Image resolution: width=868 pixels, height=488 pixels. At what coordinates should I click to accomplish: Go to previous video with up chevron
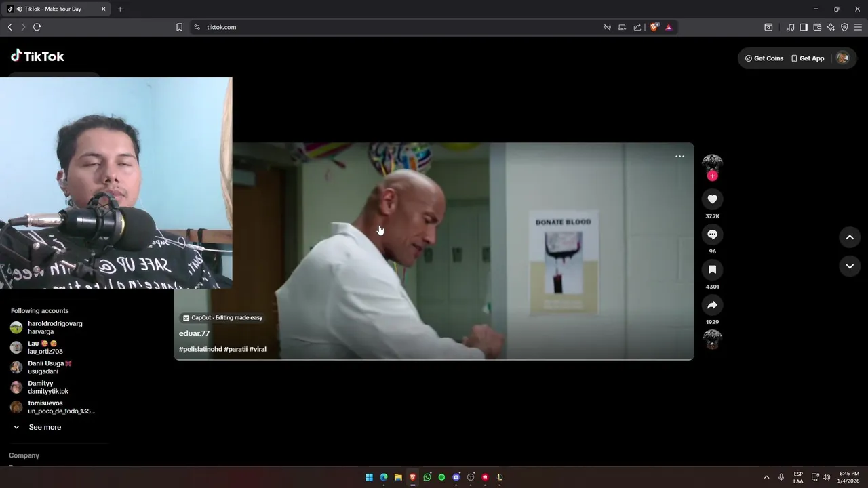pyautogui.click(x=850, y=237)
